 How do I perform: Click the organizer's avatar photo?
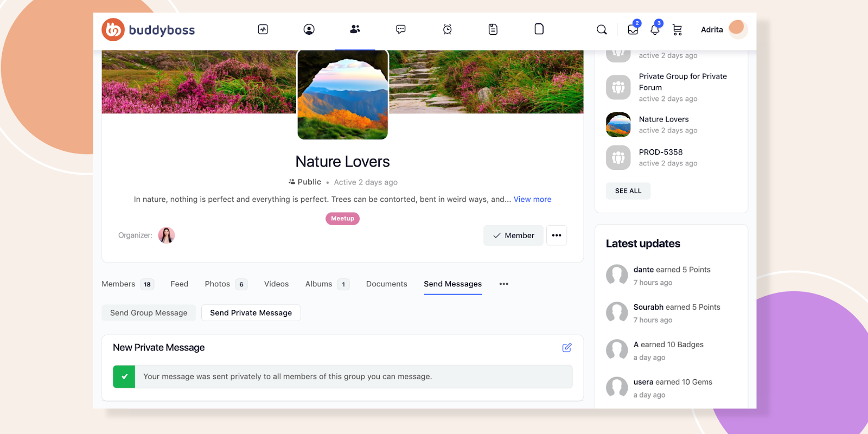167,235
